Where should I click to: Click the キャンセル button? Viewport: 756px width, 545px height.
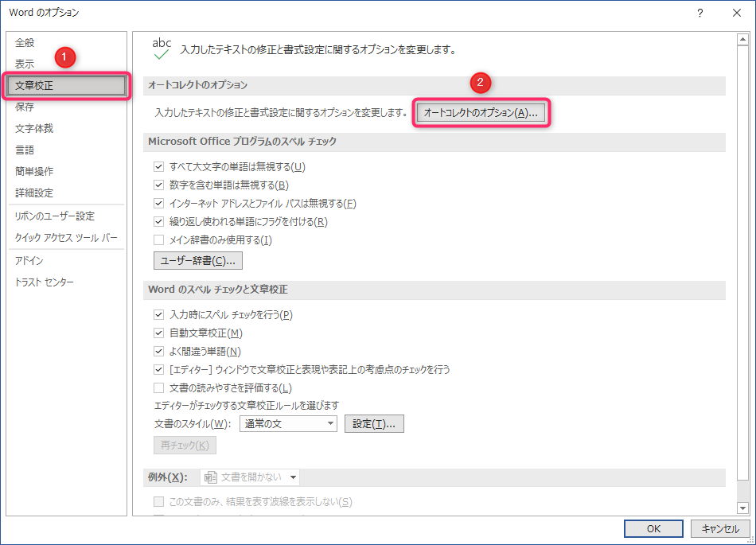click(x=720, y=528)
